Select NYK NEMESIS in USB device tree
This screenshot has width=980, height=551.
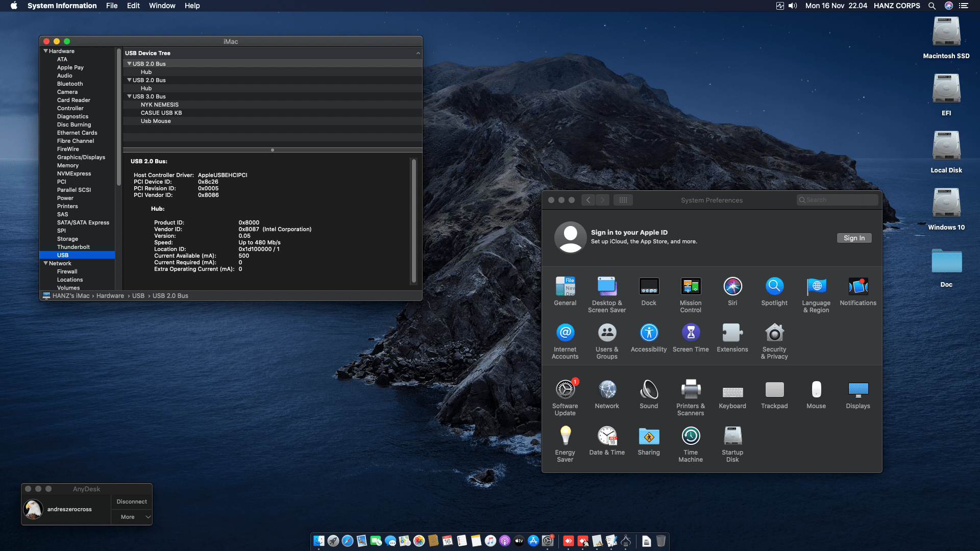tap(159, 105)
